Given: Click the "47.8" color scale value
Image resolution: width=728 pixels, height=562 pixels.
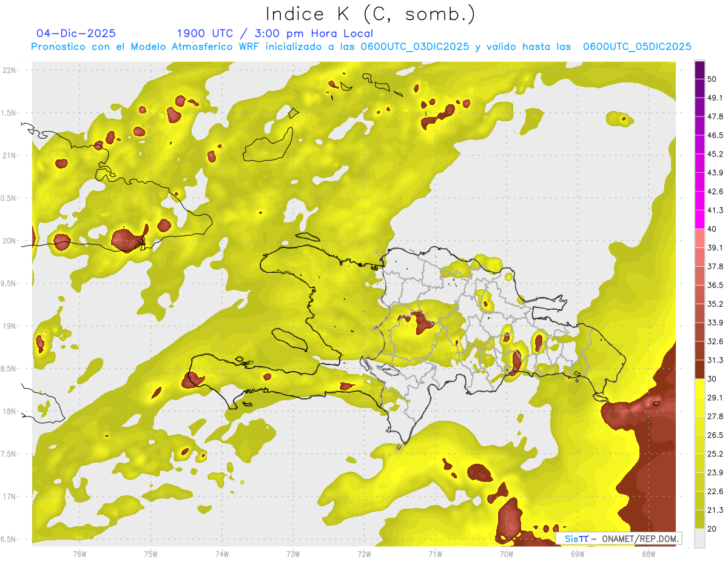Looking at the screenshot, I should pyautogui.click(x=715, y=116).
